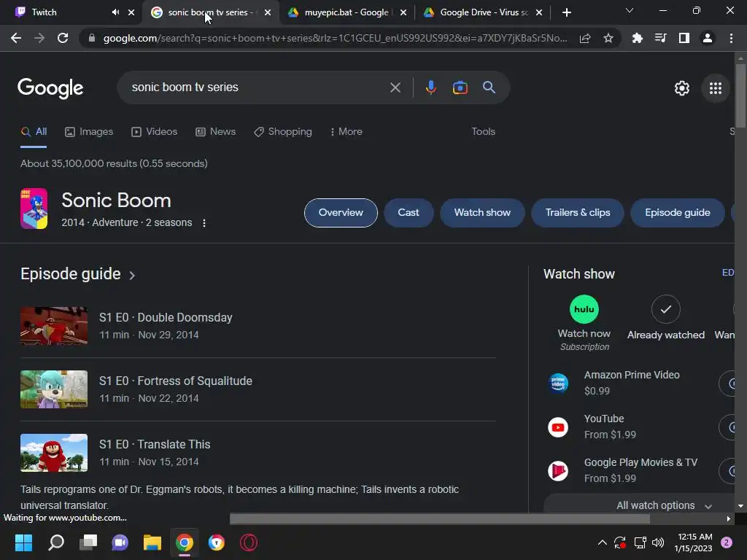Select the Cast chip
747x560 pixels.
(409, 213)
